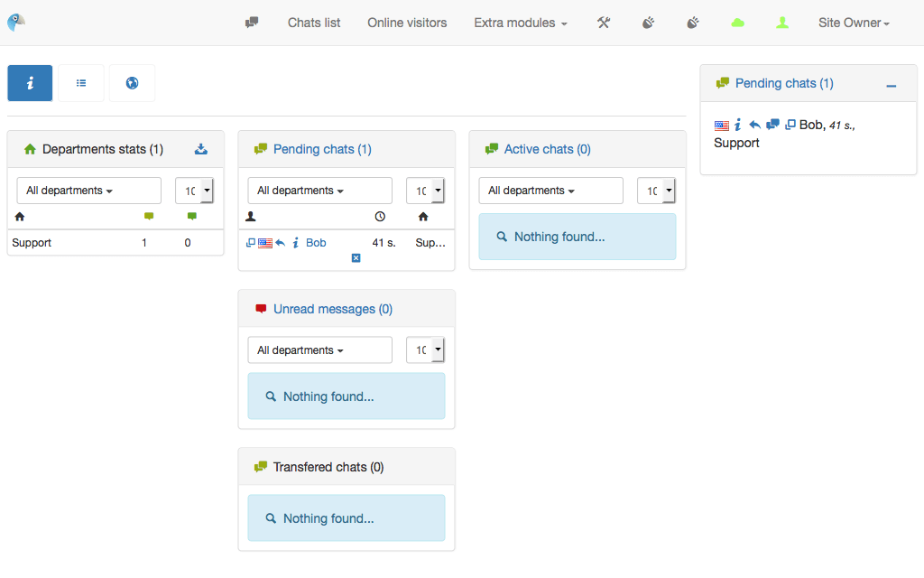Open the Online visitors page
924x578 pixels.
[407, 23]
